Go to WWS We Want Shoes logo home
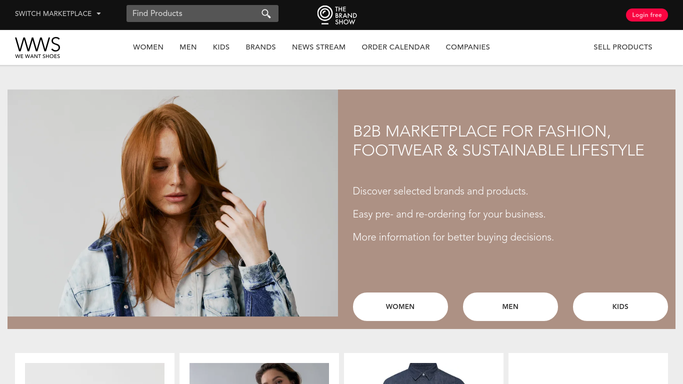This screenshot has height=384, width=683. tap(37, 47)
